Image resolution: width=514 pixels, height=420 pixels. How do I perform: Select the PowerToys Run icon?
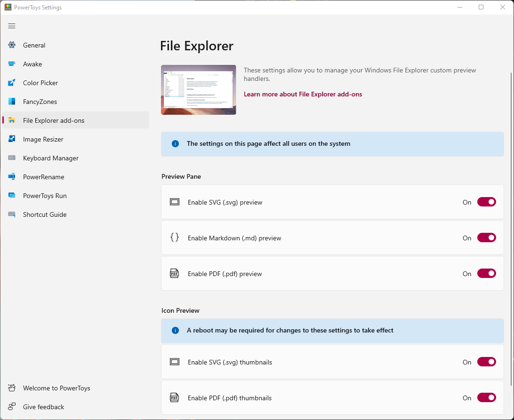(11, 195)
